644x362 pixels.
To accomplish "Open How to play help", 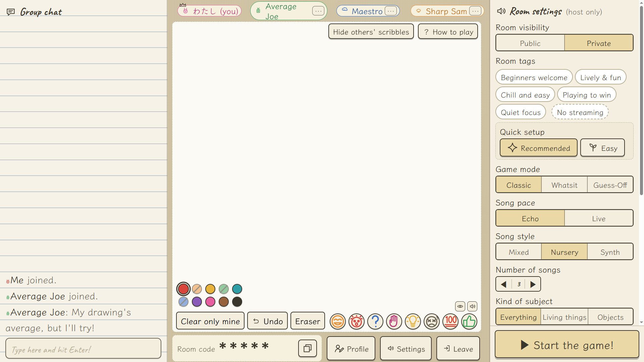I will pyautogui.click(x=448, y=32).
